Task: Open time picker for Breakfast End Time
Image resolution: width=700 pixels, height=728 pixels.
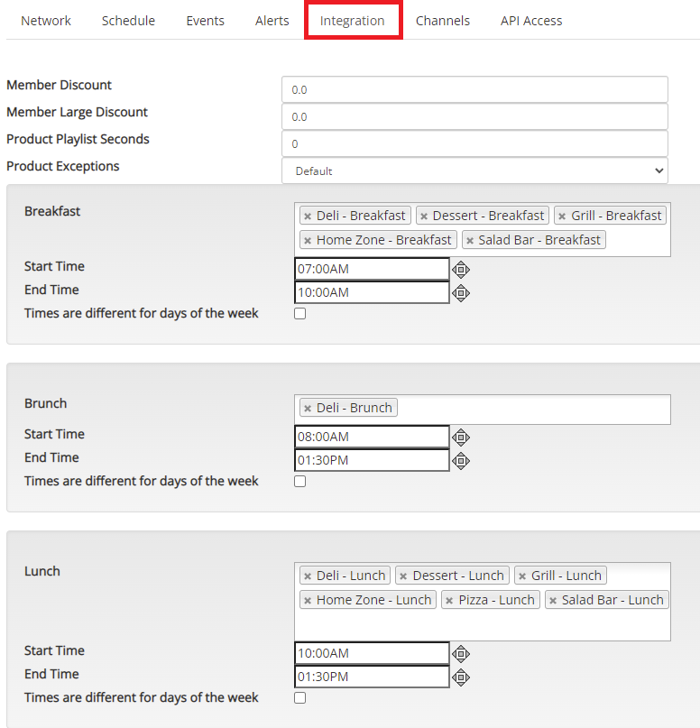Action: click(460, 293)
